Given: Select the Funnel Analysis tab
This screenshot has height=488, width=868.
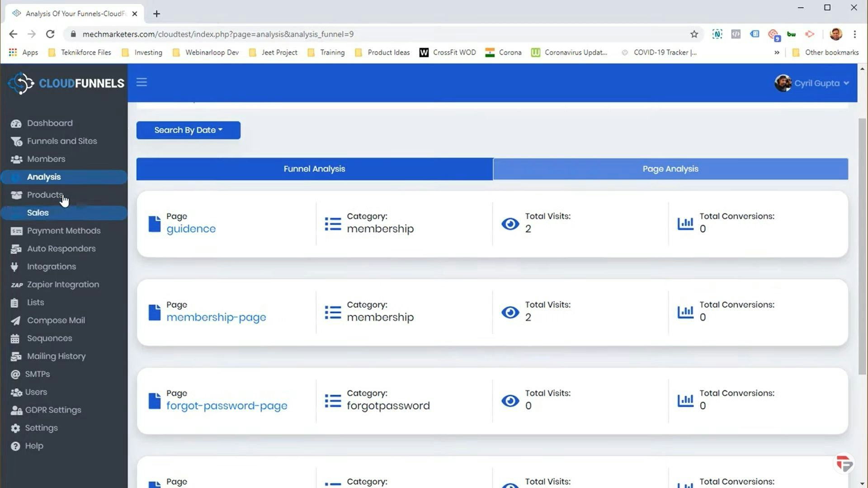Looking at the screenshot, I should [x=314, y=169].
